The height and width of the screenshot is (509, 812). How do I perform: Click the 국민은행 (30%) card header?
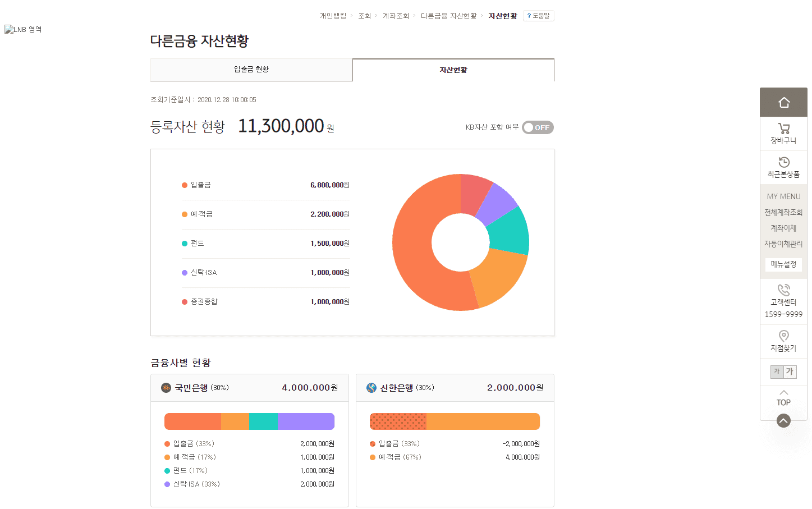point(250,388)
